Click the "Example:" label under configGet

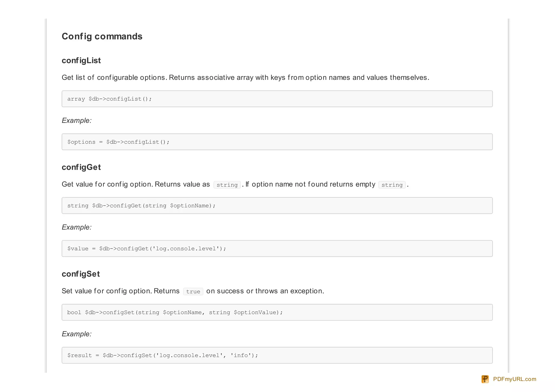[77, 227]
